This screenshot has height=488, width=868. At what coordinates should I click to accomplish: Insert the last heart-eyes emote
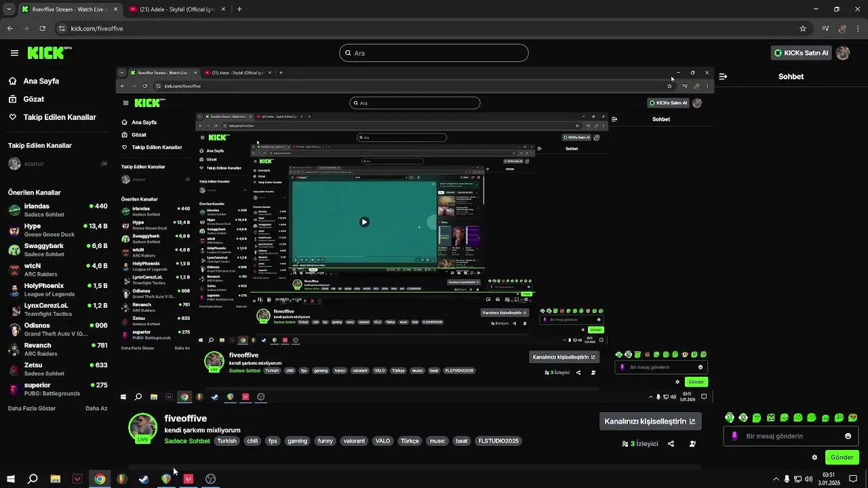[853, 418]
